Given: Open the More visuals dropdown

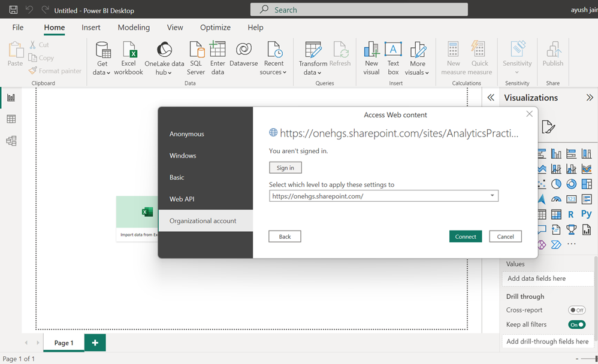Looking at the screenshot, I should point(427,73).
